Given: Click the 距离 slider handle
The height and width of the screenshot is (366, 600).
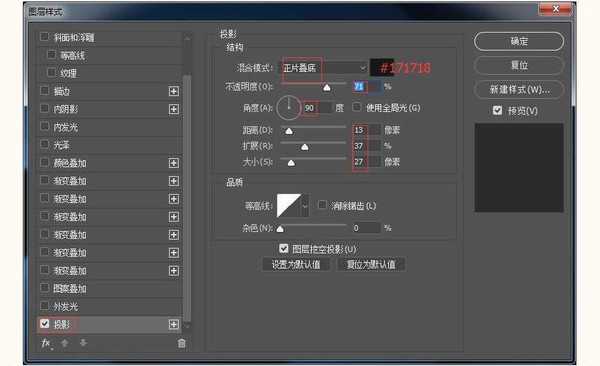Looking at the screenshot, I should 289,131.
